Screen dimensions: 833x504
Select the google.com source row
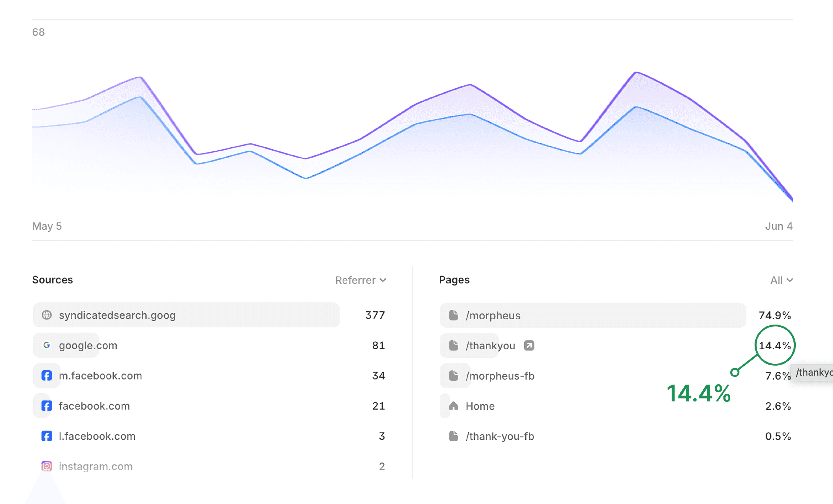click(x=88, y=345)
